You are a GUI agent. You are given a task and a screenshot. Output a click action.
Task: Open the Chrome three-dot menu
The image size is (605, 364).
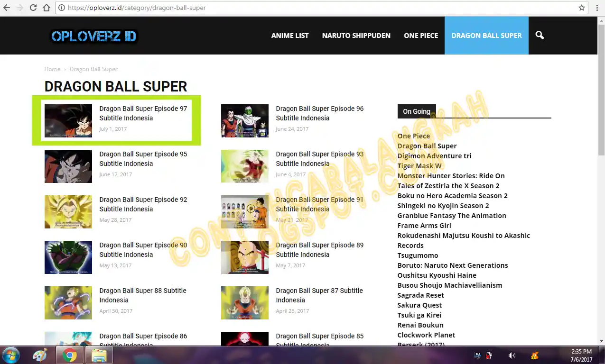coord(598,8)
